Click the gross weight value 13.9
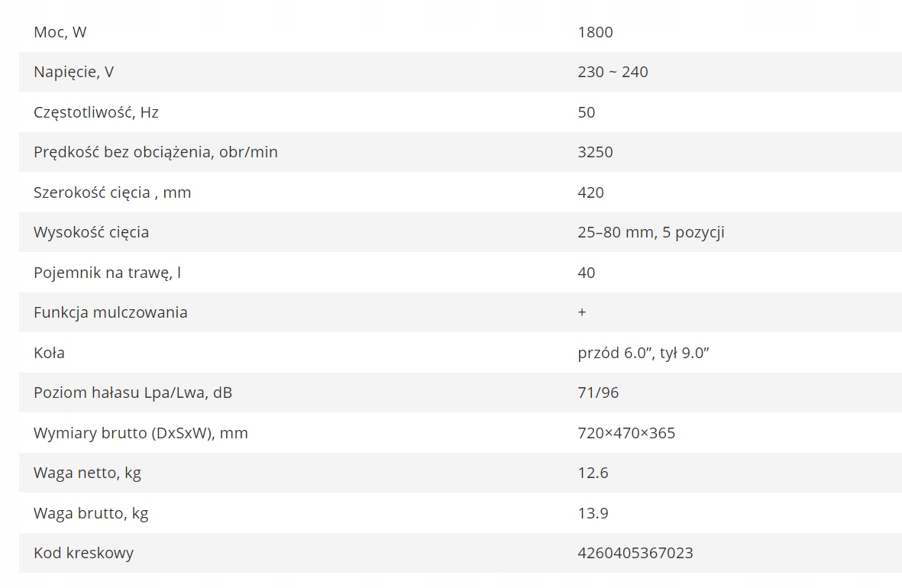The height and width of the screenshot is (588, 902). [593, 513]
